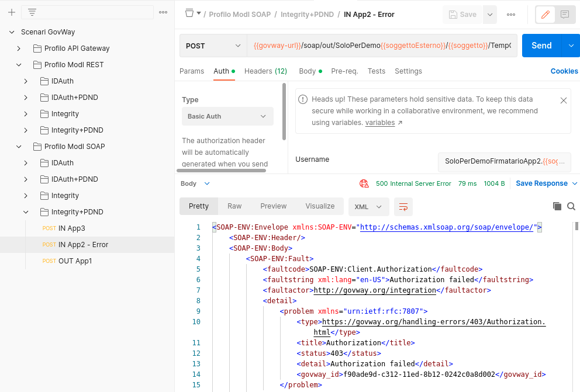Switch to request Body tab
Image resolution: width=580 pixels, height=392 pixels.
310,71
